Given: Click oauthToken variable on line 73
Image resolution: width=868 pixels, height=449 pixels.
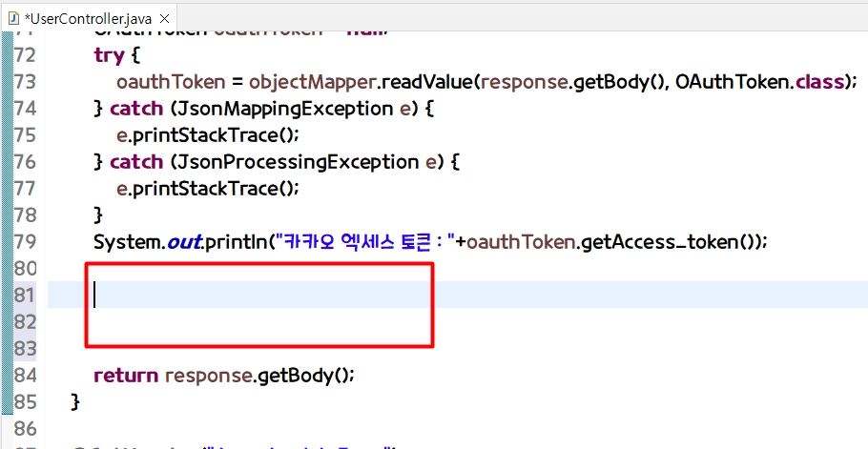Looking at the screenshot, I should [171, 82].
